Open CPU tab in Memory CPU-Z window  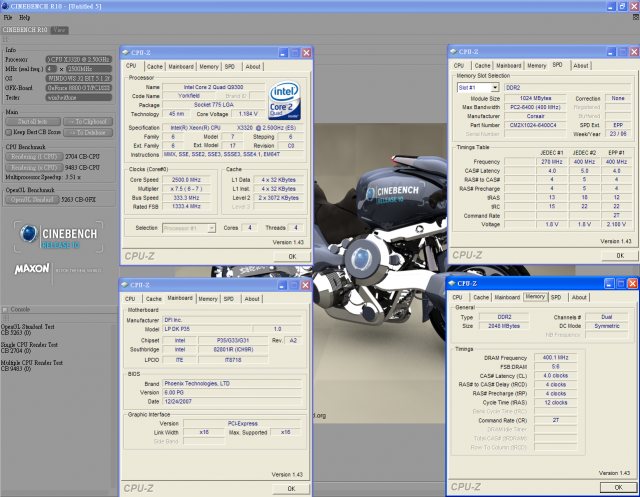pos(458,297)
